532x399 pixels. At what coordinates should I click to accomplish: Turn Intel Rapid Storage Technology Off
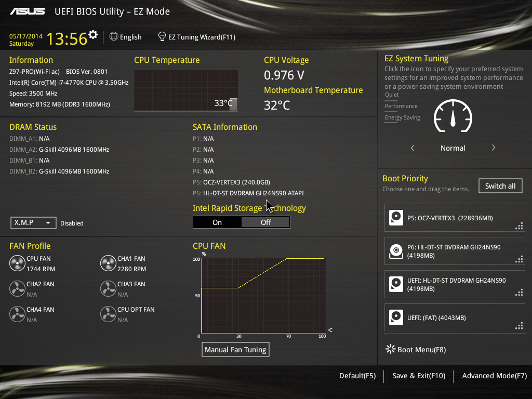tap(265, 222)
